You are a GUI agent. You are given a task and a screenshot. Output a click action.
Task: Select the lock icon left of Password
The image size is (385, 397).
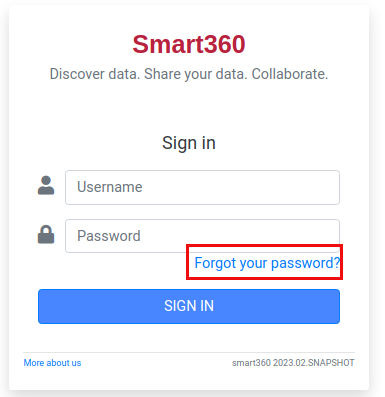pyautogui.click(x=46, y=235)
